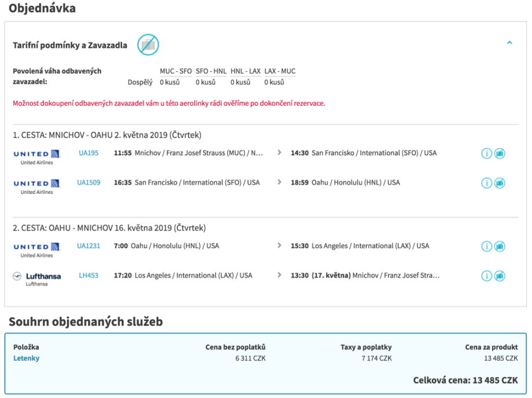Click the crossed-out luggage icon in header
The height and width of the screenshot is (398, 532).
[x=148, y=45]
